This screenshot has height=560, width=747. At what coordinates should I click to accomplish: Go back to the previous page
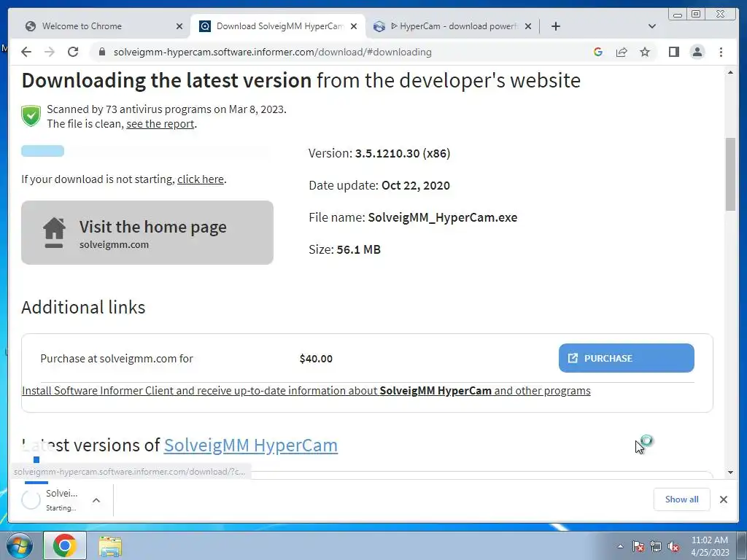pos(26,52)
